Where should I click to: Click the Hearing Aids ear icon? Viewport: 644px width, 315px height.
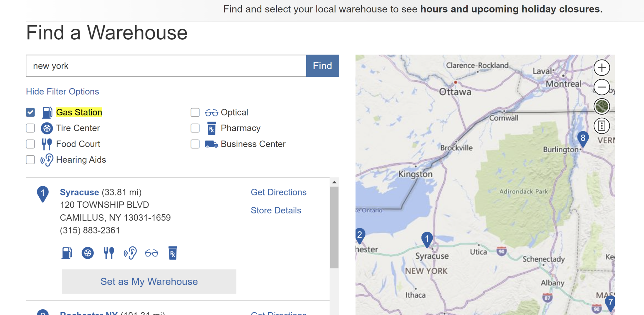(47, 160)
